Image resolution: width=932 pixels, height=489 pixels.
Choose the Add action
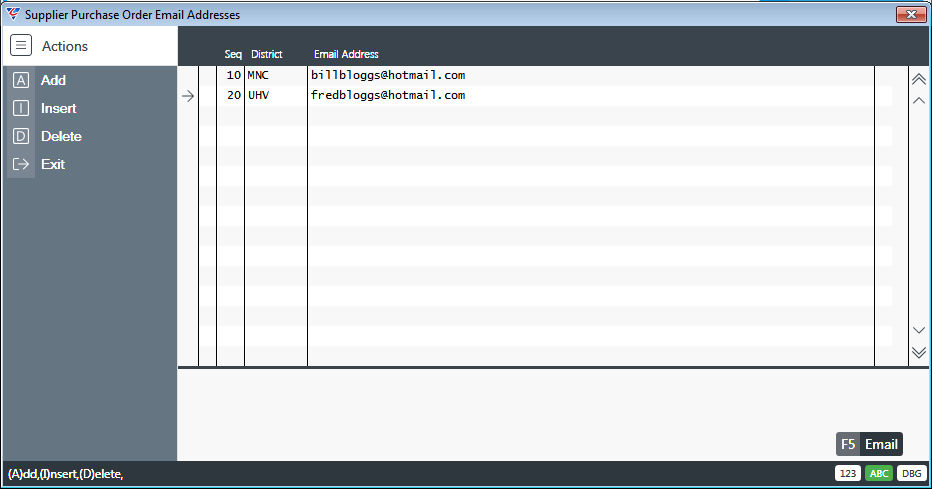pyautogui.click(x=53, y=80)
